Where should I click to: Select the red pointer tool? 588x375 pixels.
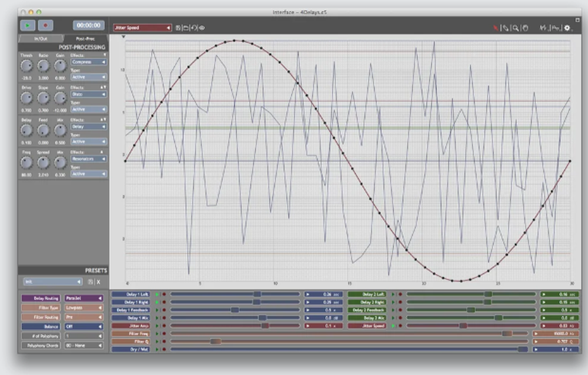pyautogui.click(x=496, y=28)
